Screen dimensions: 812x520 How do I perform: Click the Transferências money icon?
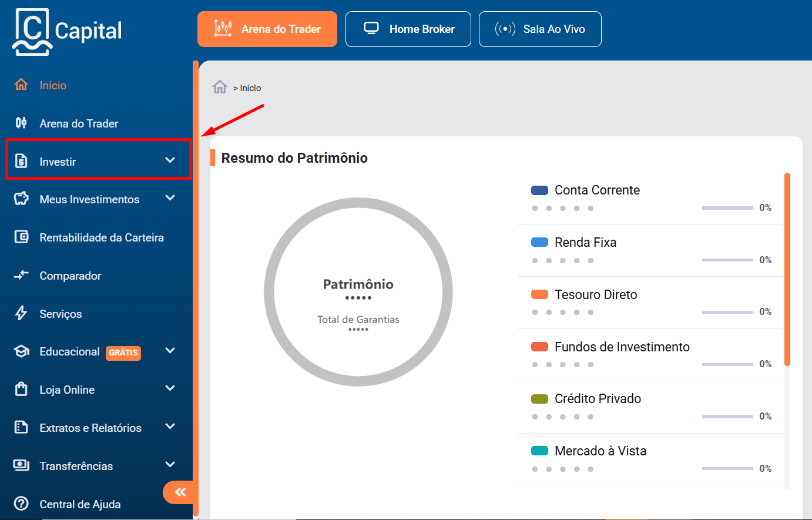coord(21,465)
